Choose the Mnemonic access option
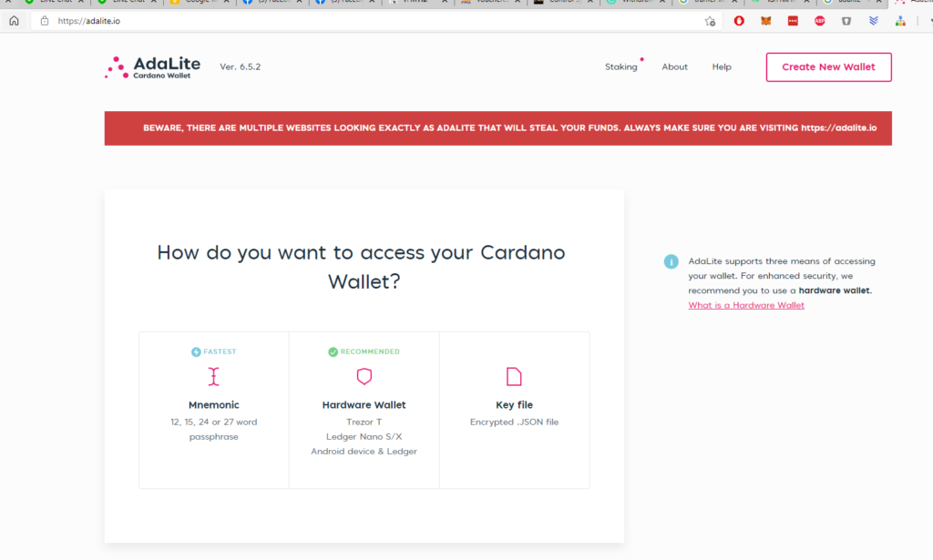Viewport: 933px width, 560px height. (213, 410)
